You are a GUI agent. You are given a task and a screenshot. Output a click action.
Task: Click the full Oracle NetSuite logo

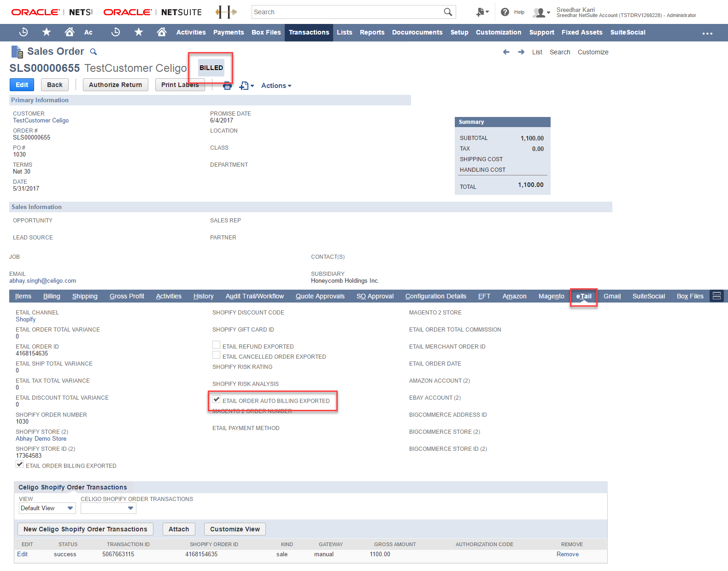pos(153,12)
